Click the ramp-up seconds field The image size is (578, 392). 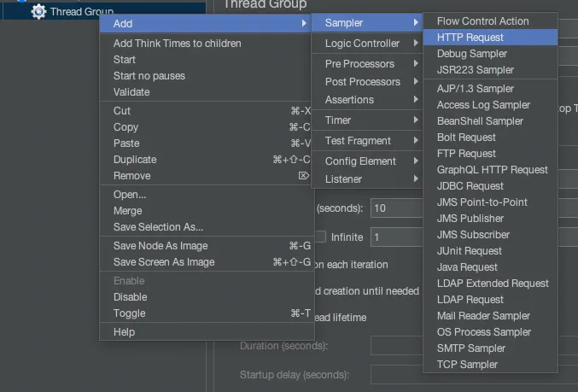click(397, 208)
